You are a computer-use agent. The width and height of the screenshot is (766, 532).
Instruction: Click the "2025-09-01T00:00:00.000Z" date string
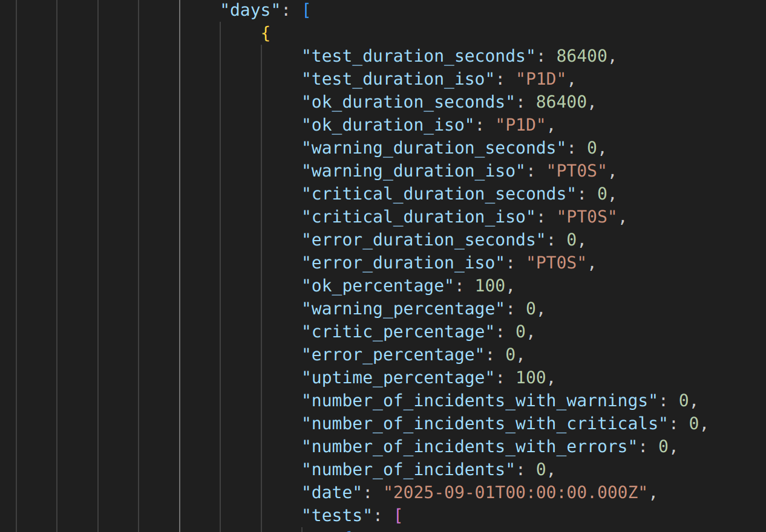(x=516, y=493)
